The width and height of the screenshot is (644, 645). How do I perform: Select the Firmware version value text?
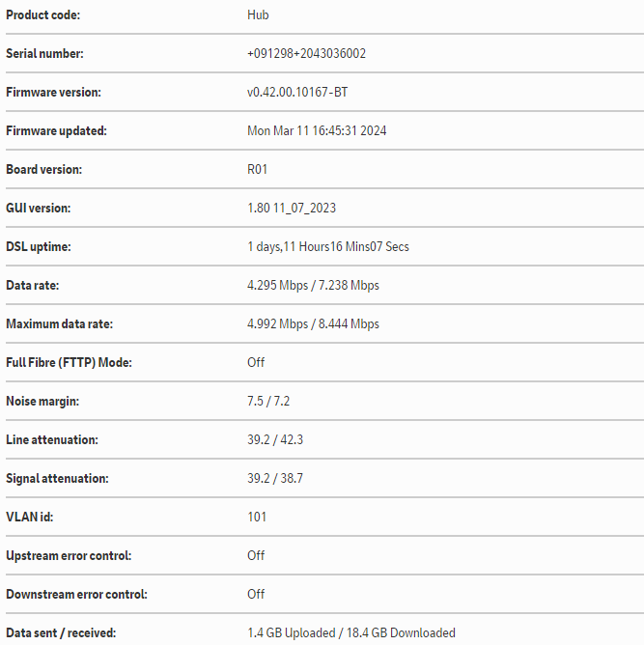point(299,93)
